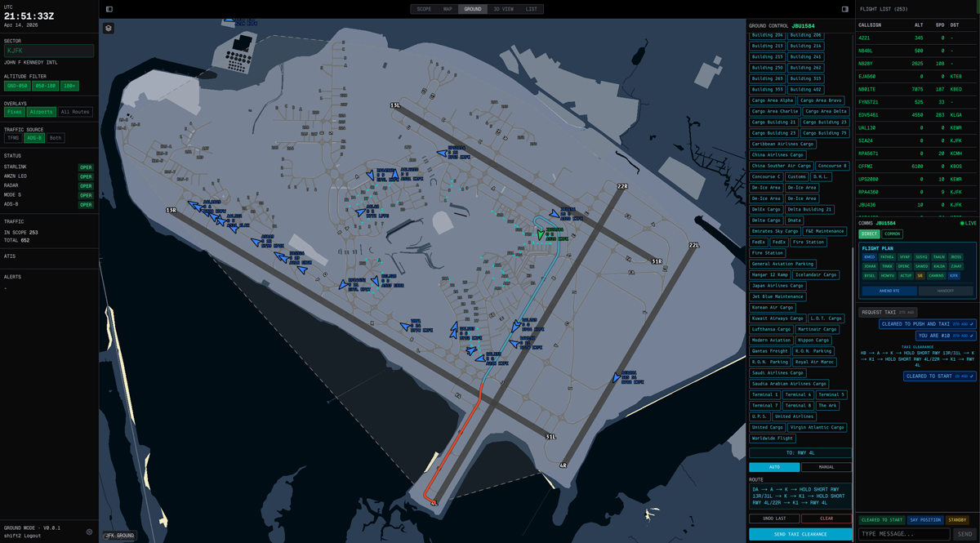Click the panel icon beside the FLIGHT LIST header
Screen dimensions: 980x543
[845, 8]
